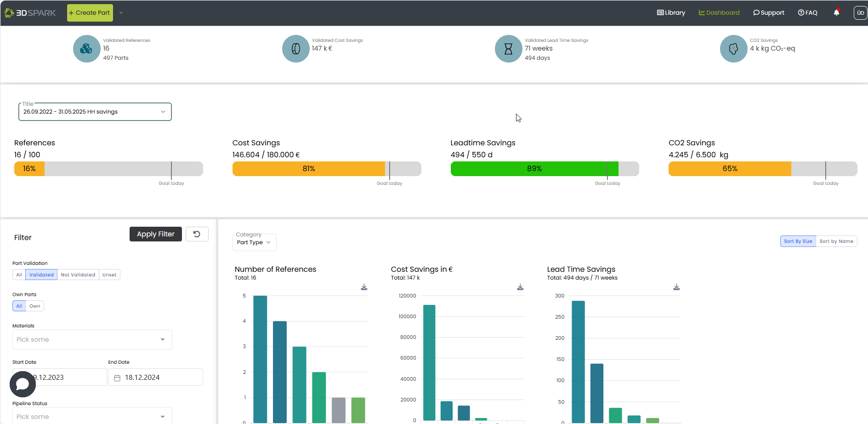Switch Own Parts filter to Own
The height and width of the screenshot is (424, 868).
35,306
